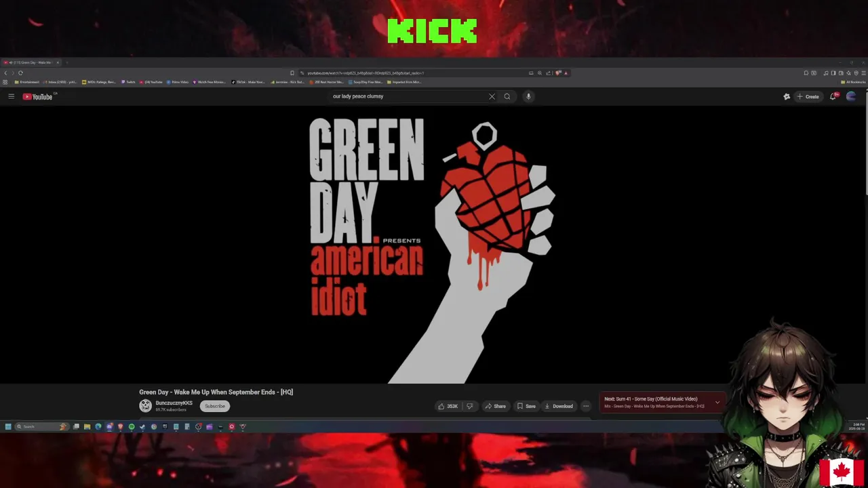Open the Windows Start button
Image resolution: width=868 pixels, height=488 pixels.
[8, 426]
